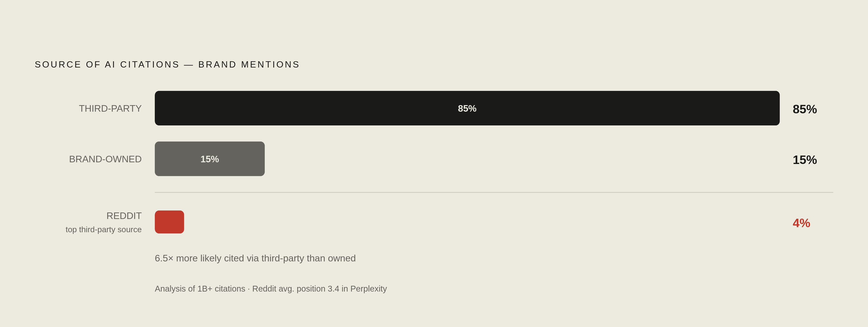Click the 'third-party than owned' caption end
This screenshot has width=868, height=327.
click(x=308, y=258)
